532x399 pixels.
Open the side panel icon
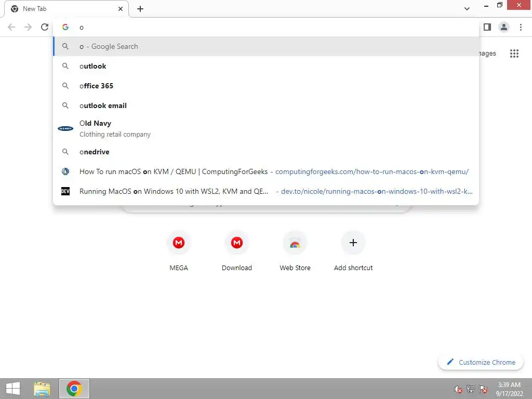pos(487,27)
